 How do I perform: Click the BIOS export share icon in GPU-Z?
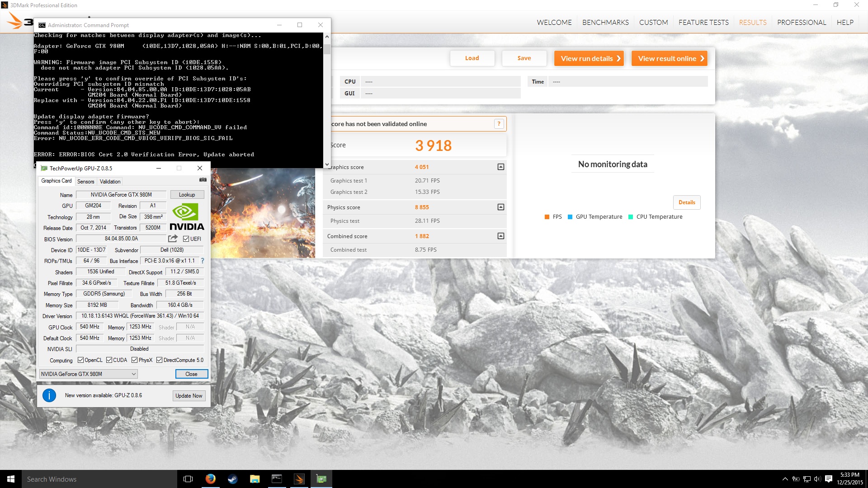click(173, 239)
